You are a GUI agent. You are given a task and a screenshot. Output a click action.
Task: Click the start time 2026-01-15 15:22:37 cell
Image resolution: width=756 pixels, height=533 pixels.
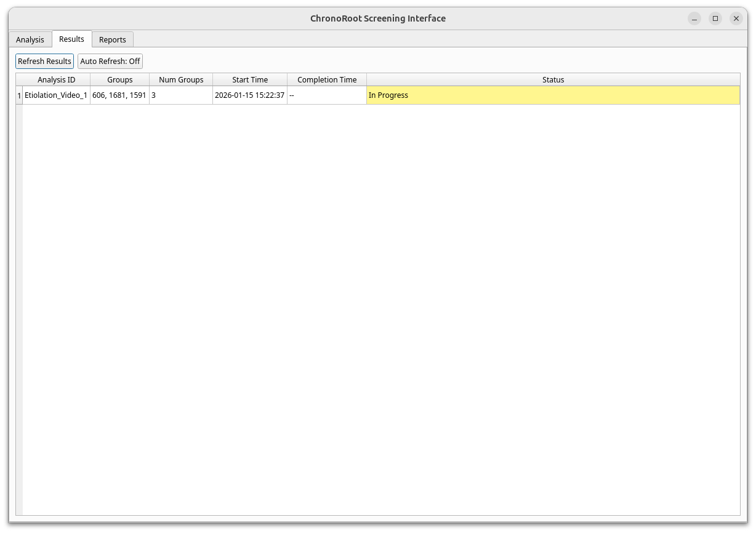point(250,95)
